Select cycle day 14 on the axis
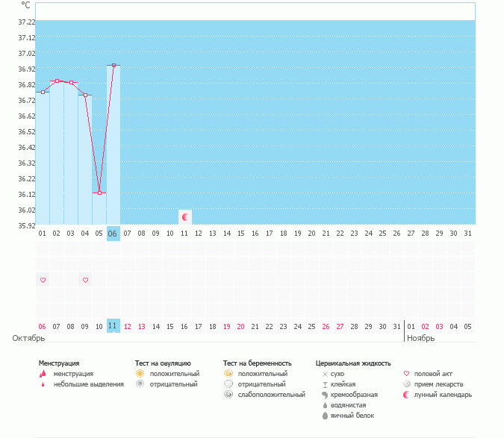This screenshot has height=438, width=504. point(226,234)
